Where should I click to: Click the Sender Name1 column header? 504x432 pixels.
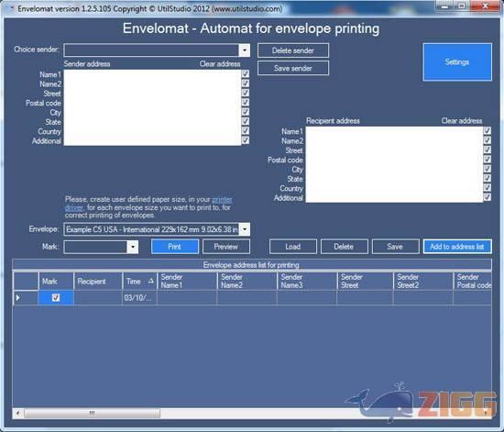click(187, 282)
